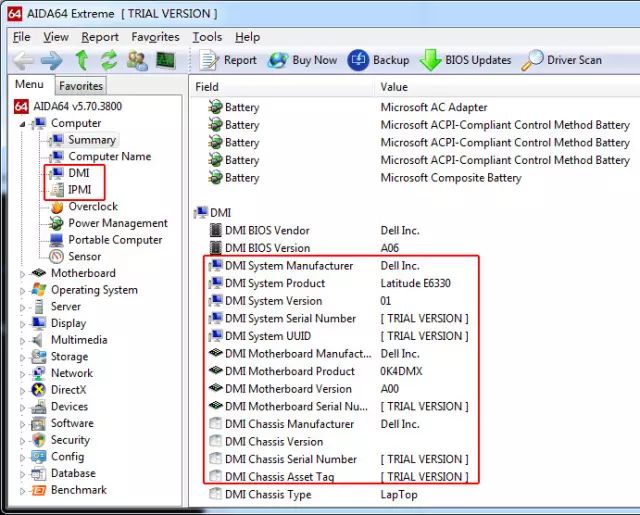
Task: Launch Driver Scan
Action: coord(562,60)
